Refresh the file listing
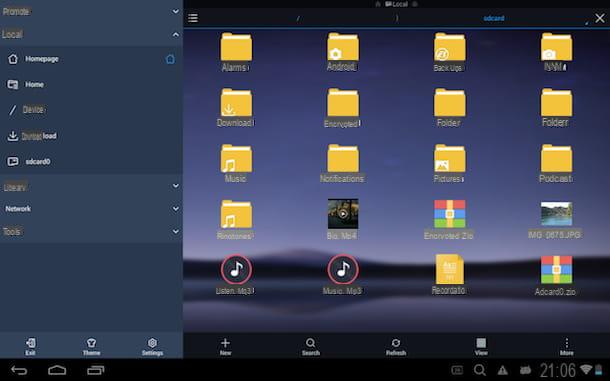Image resolution: width=610 pixels, height=381 pixels. (x=396, y=346)
